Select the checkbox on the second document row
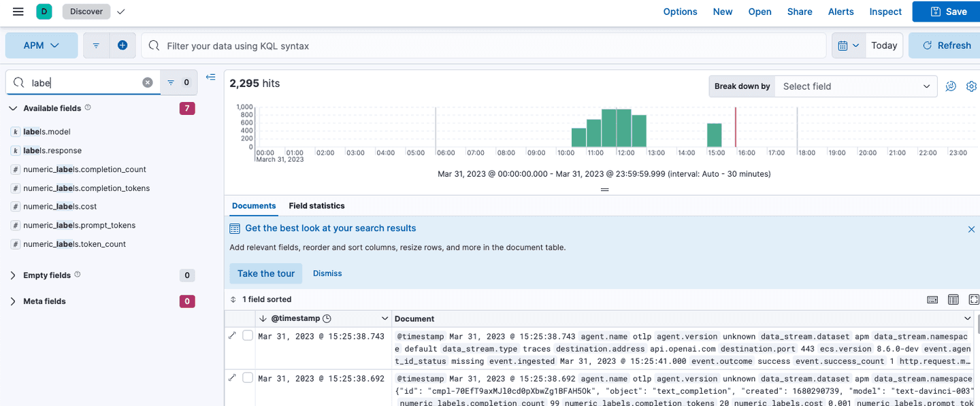This screenshot has width=980, height=406. tap(248, 378)
